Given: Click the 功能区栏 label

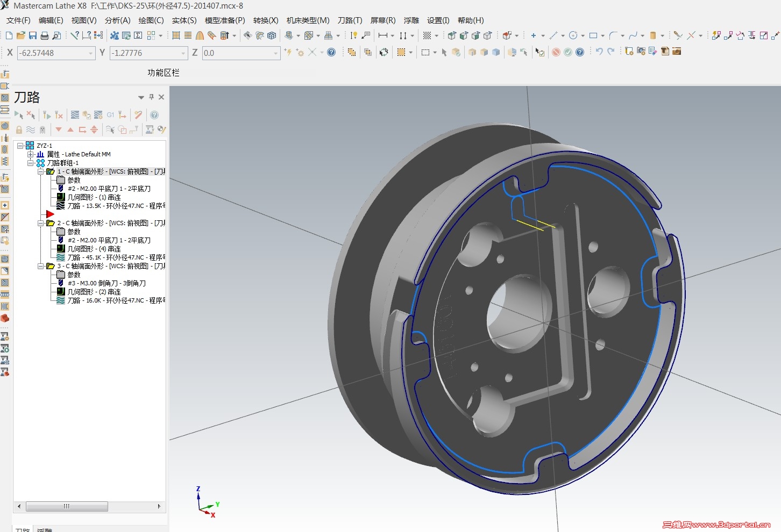Looking at the screenshot, I should pyautogui.click(x=164, y=73).
